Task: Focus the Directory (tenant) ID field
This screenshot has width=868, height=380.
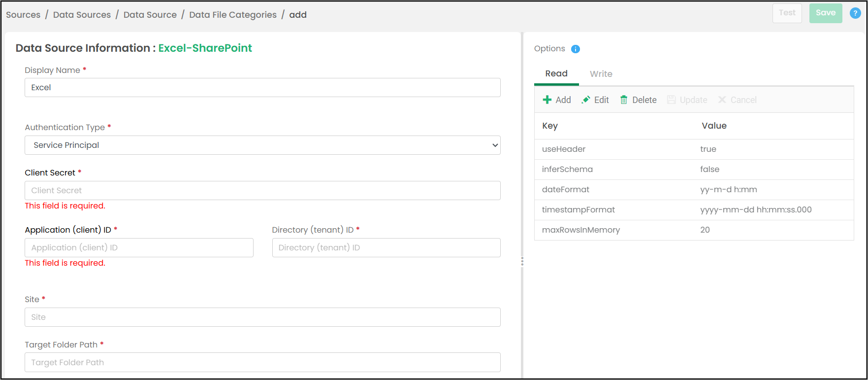Action: pyautogui.click(x=386, y=248)
